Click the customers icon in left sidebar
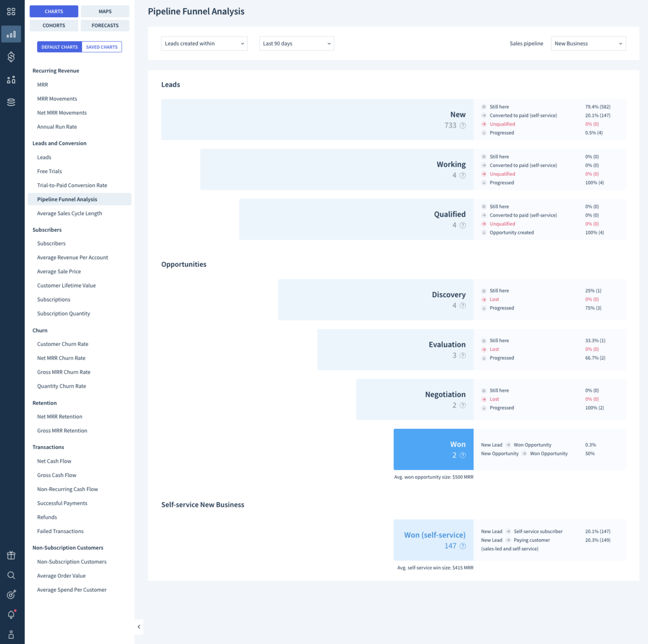 [x=11, y=79]
